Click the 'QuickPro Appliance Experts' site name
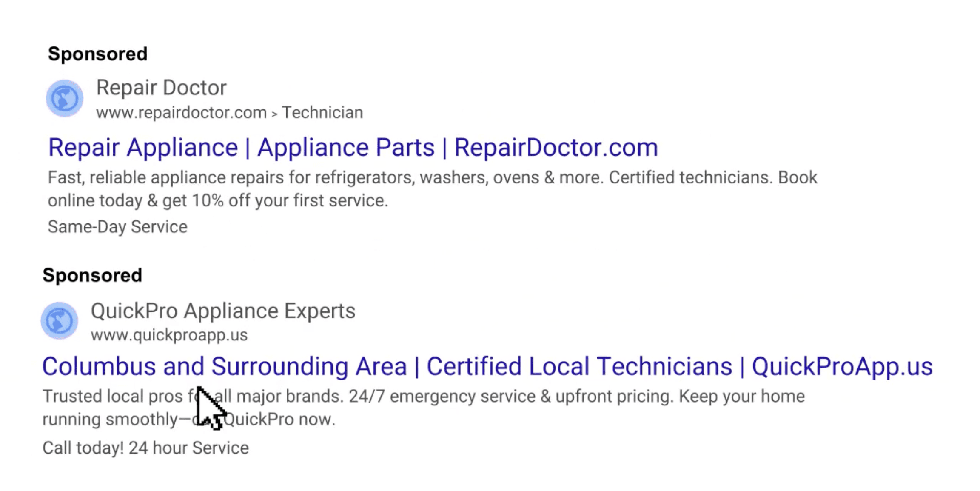This screenshot has width=980, height=491. click(x=223, y=311)
